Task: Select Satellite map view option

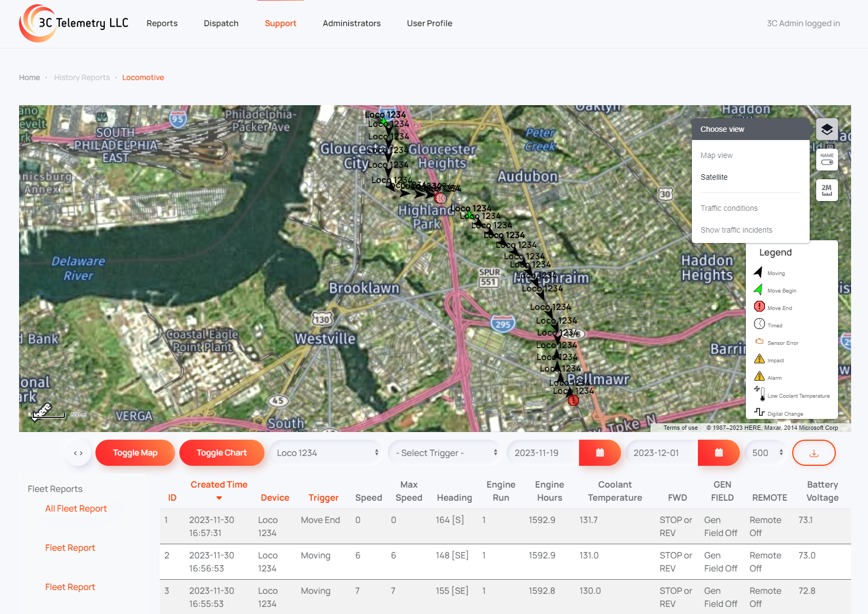Action: tap(714, 177)
